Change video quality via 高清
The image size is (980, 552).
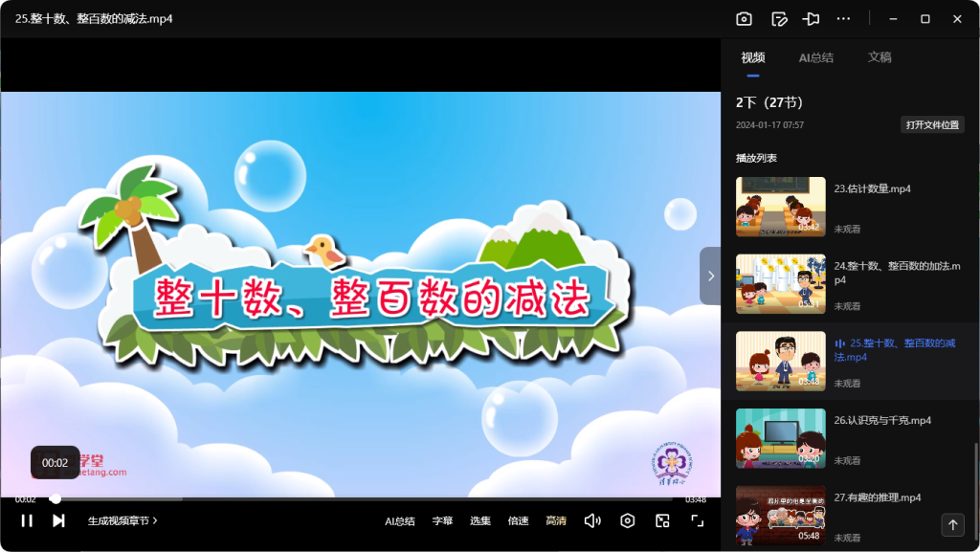pos(556,520)
